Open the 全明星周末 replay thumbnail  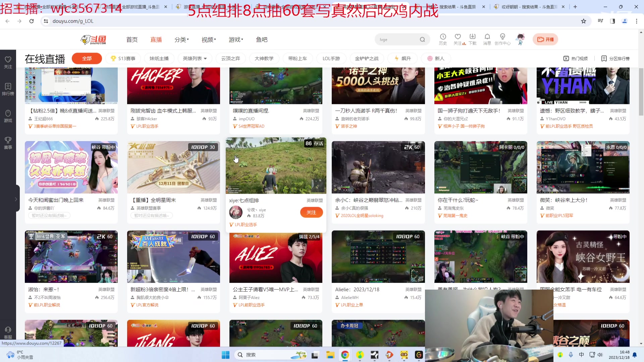(x=173, y=167)
